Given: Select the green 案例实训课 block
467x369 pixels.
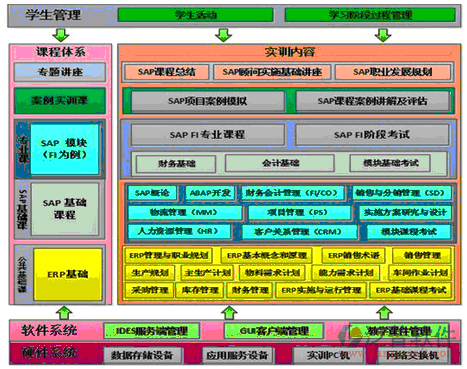Looking at the screenshot, I should pos(60,100).
